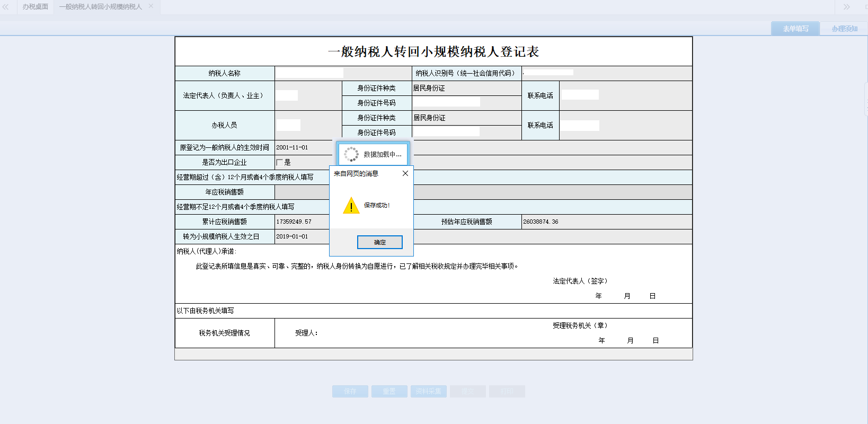Close the 来自网页的消息 dialog with X

click(x=405, y=173)
